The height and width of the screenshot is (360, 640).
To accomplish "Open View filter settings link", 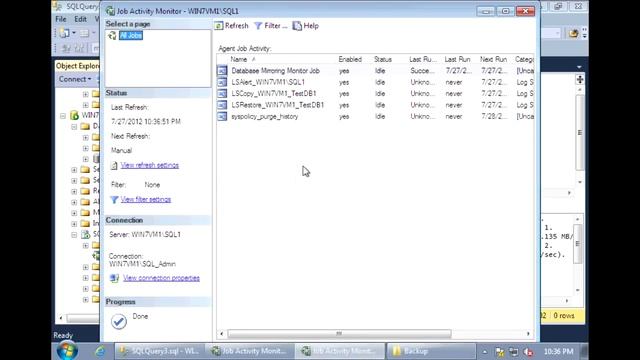I will click(x=146, y=200).
